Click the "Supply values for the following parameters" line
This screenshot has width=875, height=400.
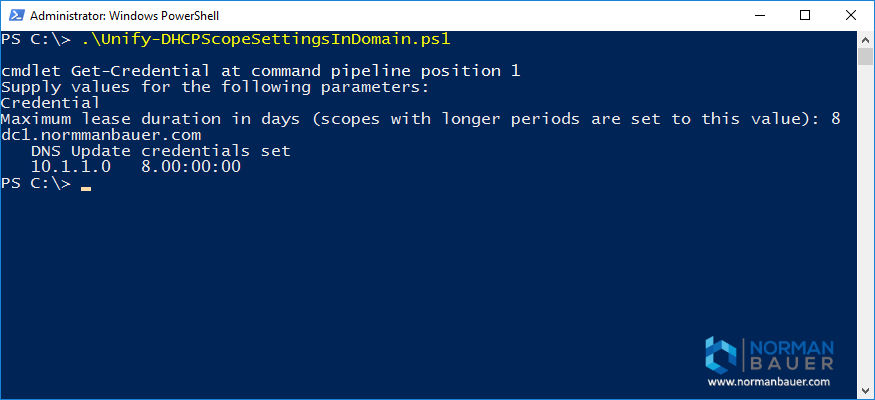tap(215, 87)
